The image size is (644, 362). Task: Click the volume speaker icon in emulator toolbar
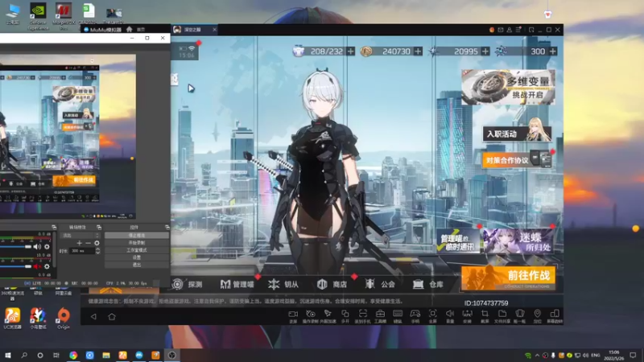pyautogui.click(x=450, y=315)
